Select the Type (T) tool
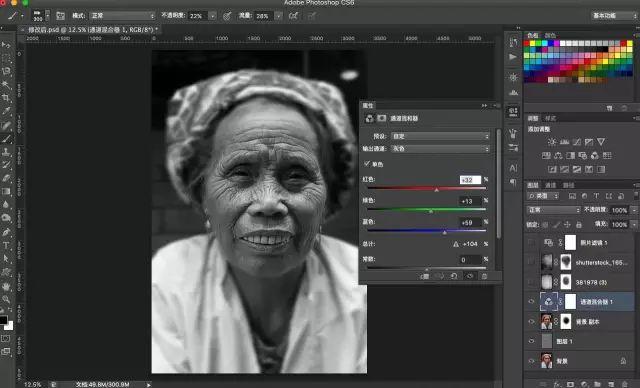The image size is (640, 388). [6, 246]
